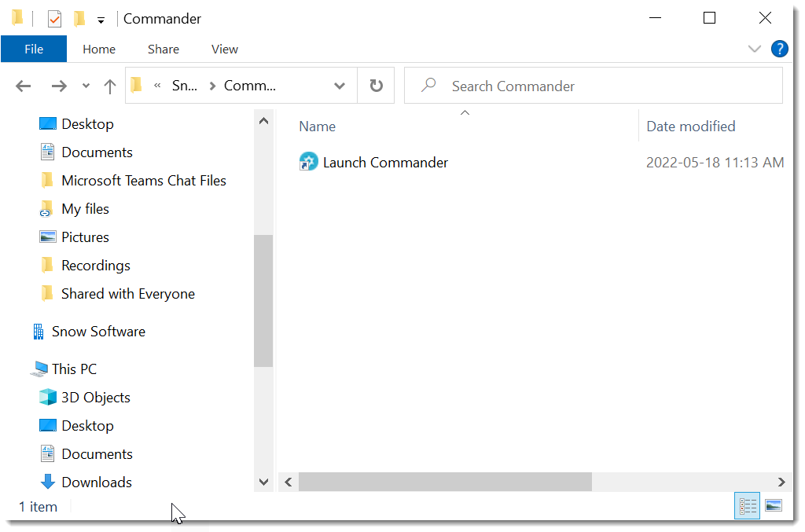Open Shared with Everyone folder
The width and height of the screenshot is (805, 532).
(x=128, y=294)
